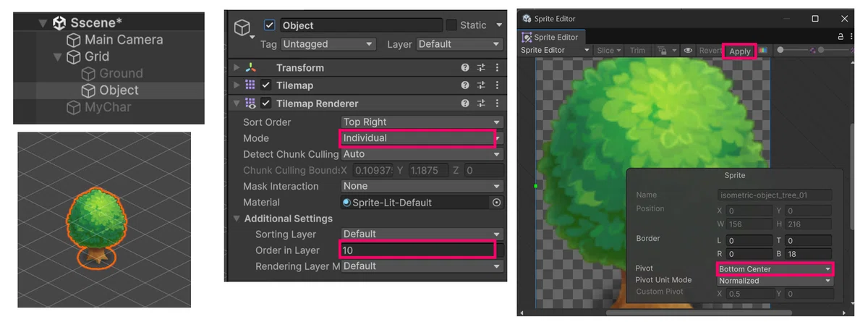This screenshot has height=322, width=868.
Task: Click the Apply button in Sprite Editor
Action: (x=739, y=51)
